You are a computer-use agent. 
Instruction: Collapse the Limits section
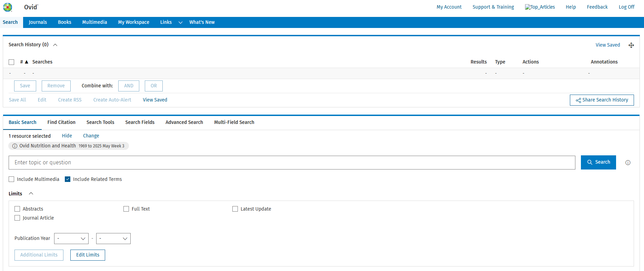click(31, 194)
